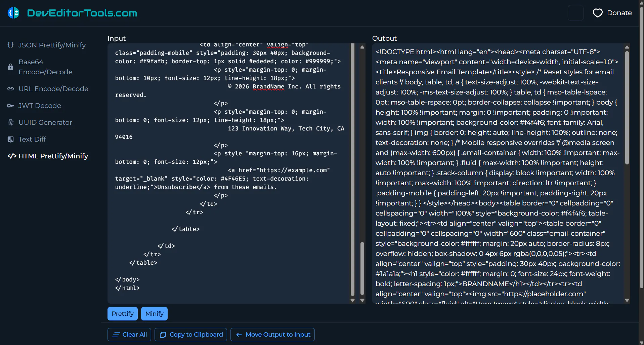The width and height of the screenshot is (644, 345).
Task: Click the '</html>' closing tag line
Action: (x=127, y=288)
